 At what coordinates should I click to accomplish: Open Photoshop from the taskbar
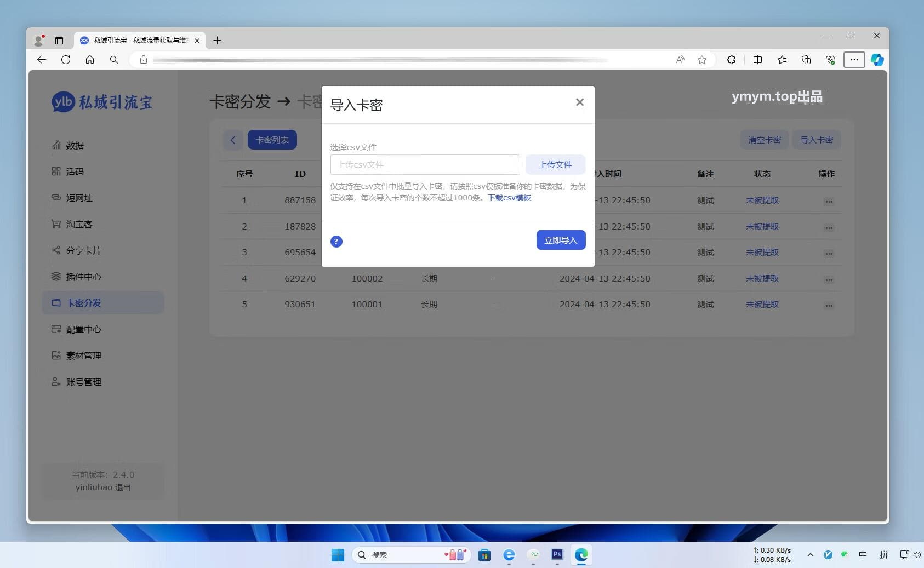[557, 554]
